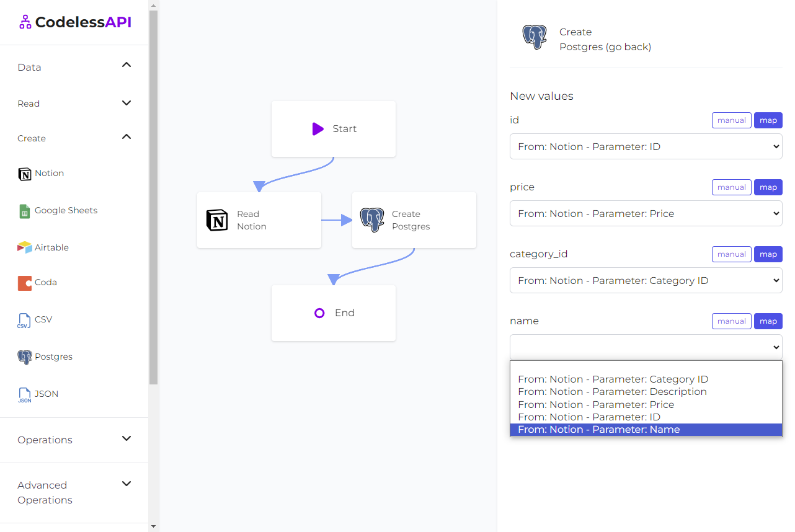Click the Postgres icon on Create node
Viewport: 795px width, 532px height.
pos(372,220)
